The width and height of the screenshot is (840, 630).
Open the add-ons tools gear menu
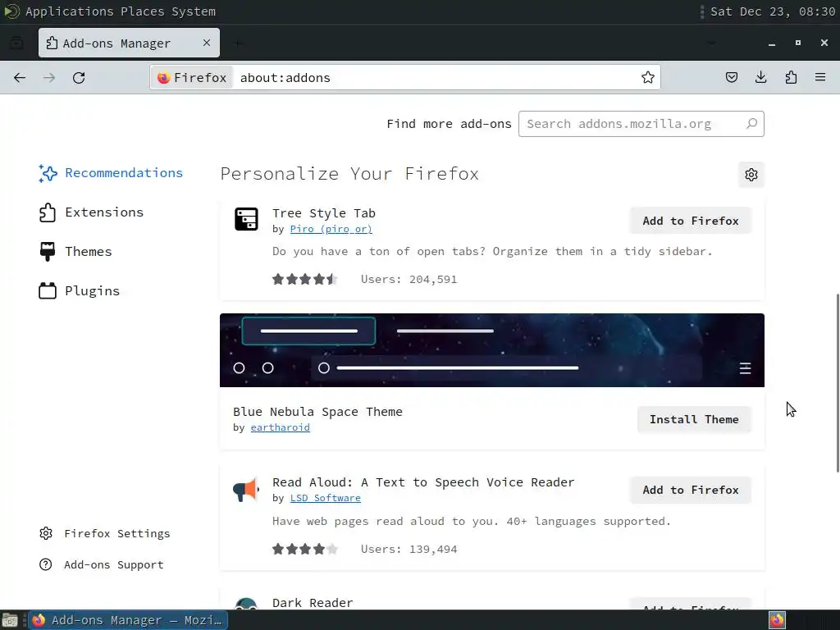coord(751,175)
